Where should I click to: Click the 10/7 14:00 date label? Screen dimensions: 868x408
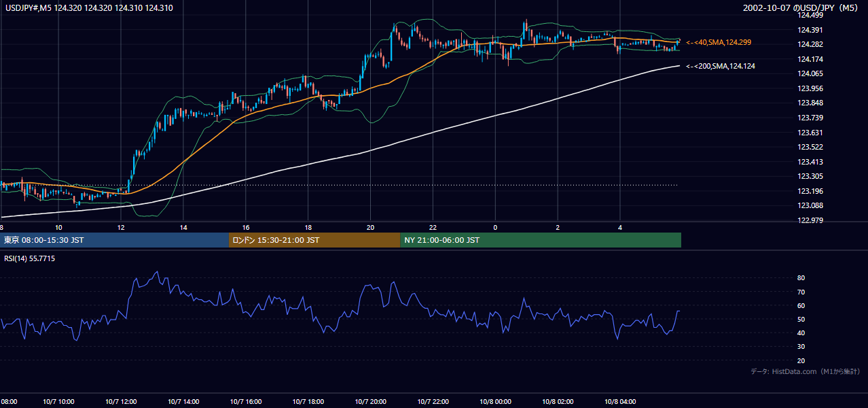183,401
